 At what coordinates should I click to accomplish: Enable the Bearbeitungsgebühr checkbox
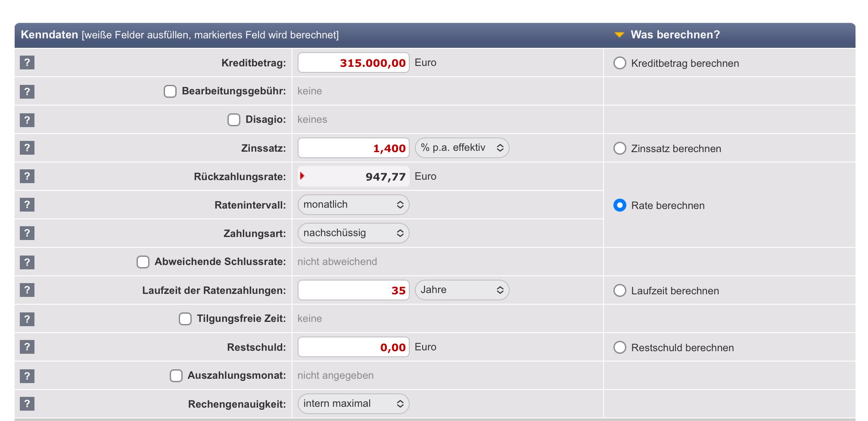(170, 91)
